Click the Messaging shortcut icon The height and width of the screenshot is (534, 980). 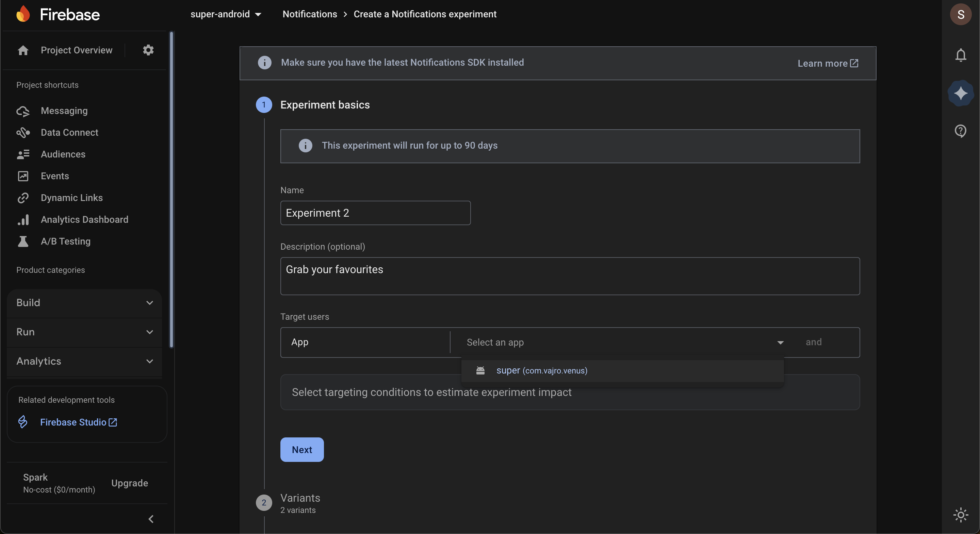[x=23, y=111]
